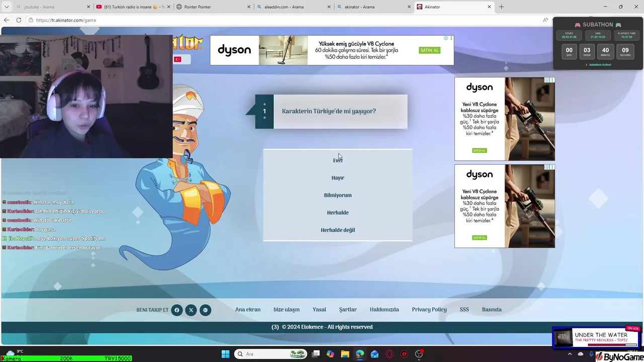Open Microsoft Edge on taskbar
The height and width of the screenshot is (362, 644).
point(360,354)
